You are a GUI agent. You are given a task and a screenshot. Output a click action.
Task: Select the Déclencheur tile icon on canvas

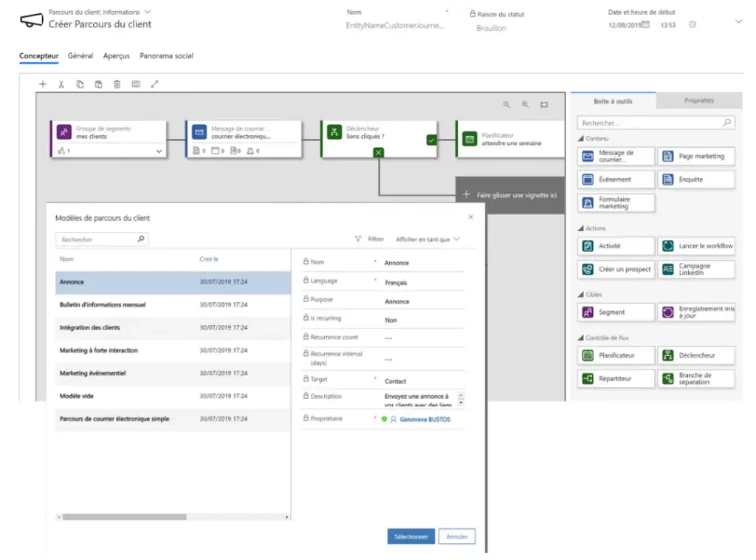[x=334, y=132]
